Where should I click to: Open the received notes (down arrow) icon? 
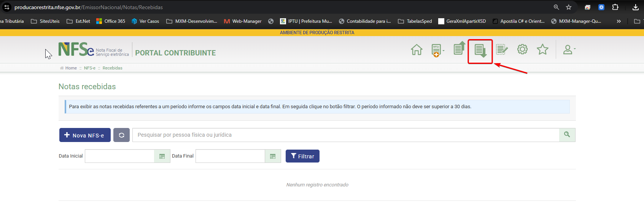point(480,50)
